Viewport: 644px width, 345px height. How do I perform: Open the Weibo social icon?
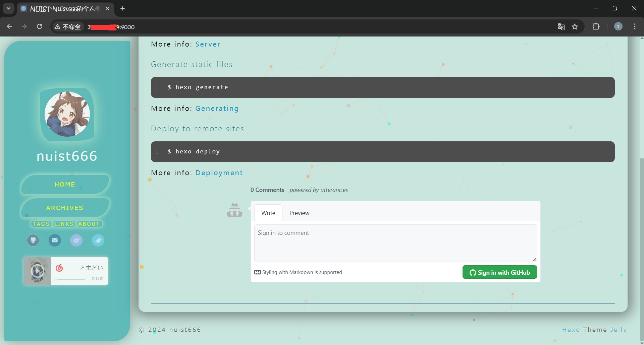76,240
